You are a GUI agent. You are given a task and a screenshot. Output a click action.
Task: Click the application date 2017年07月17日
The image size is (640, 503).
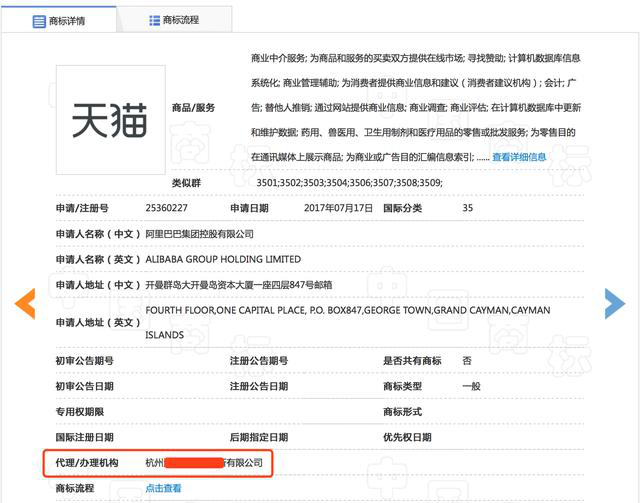coord(337,208)
